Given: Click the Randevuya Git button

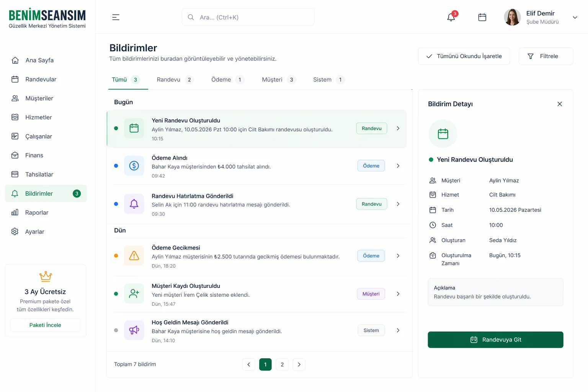Looking at the screenshot, I should (x=496, y=340).
